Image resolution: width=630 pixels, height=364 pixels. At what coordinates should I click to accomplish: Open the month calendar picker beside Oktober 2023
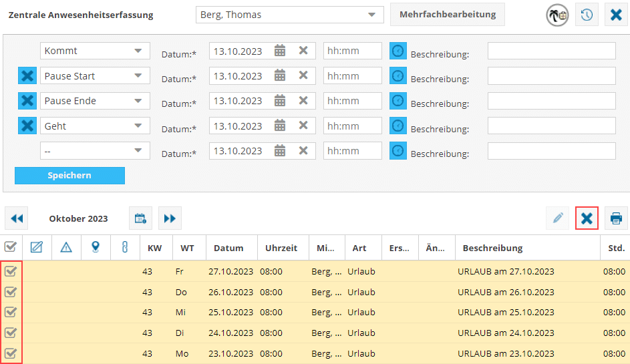tap(140, 218)
